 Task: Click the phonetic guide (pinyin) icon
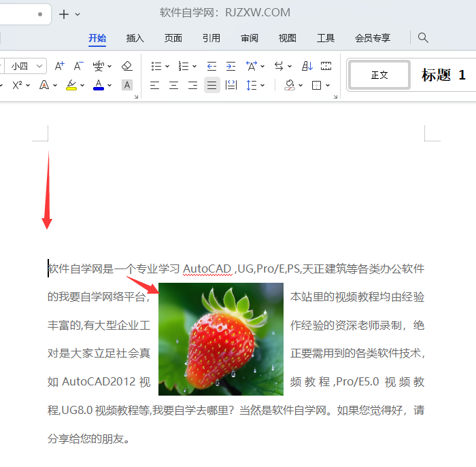coord(99,66)
